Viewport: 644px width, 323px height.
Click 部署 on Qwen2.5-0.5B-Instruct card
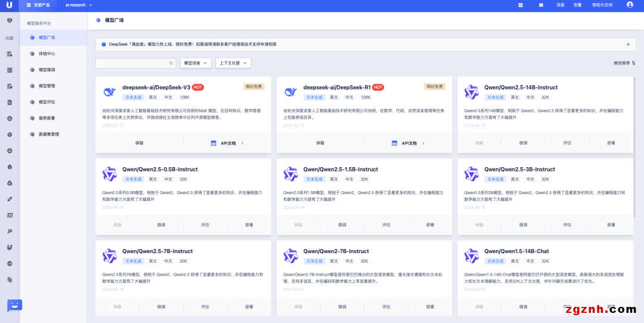(x=249, y=225)
